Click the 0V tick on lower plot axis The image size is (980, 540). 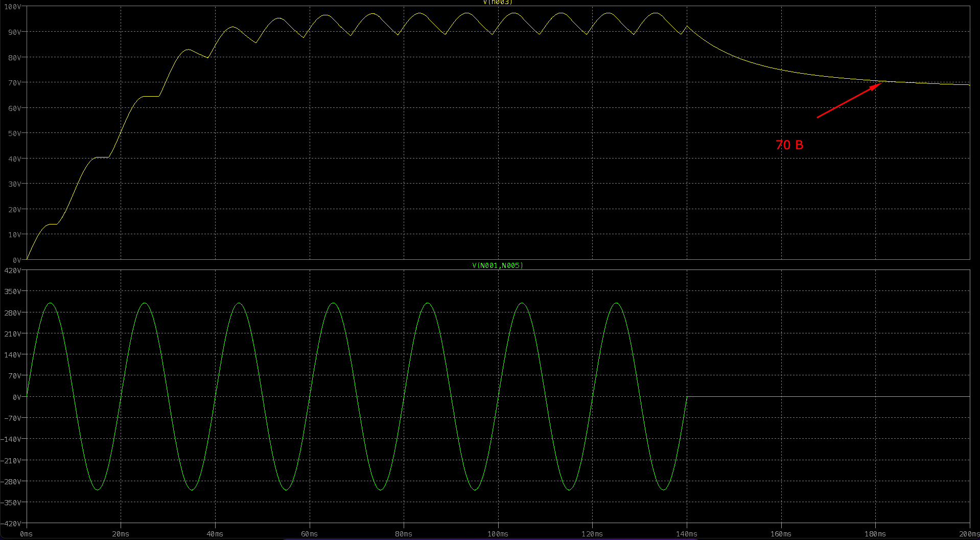(17, 397)
